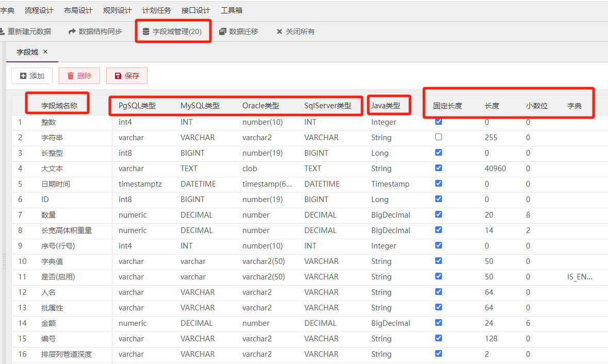Toggle 固定长度 checkbox for row ID
The width and height of the screenshot is (608, 364).
click(438, 199)
